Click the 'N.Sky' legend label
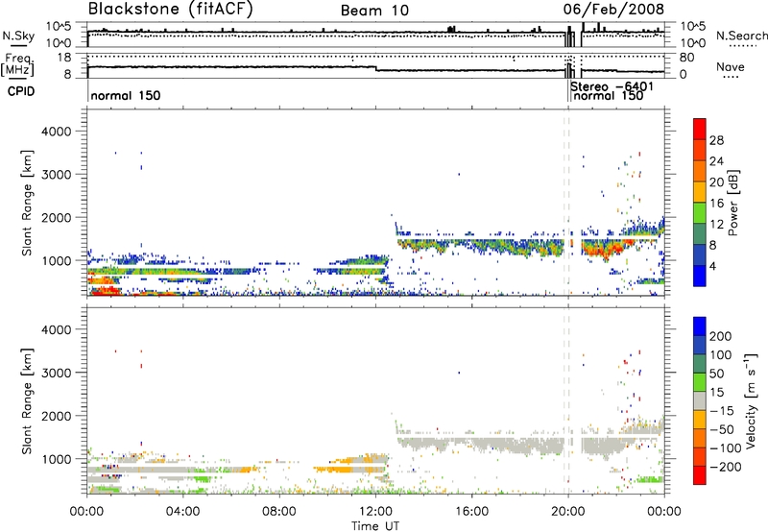Image resolution: width=768 pixels, height=532 pixels. (18, 36)
